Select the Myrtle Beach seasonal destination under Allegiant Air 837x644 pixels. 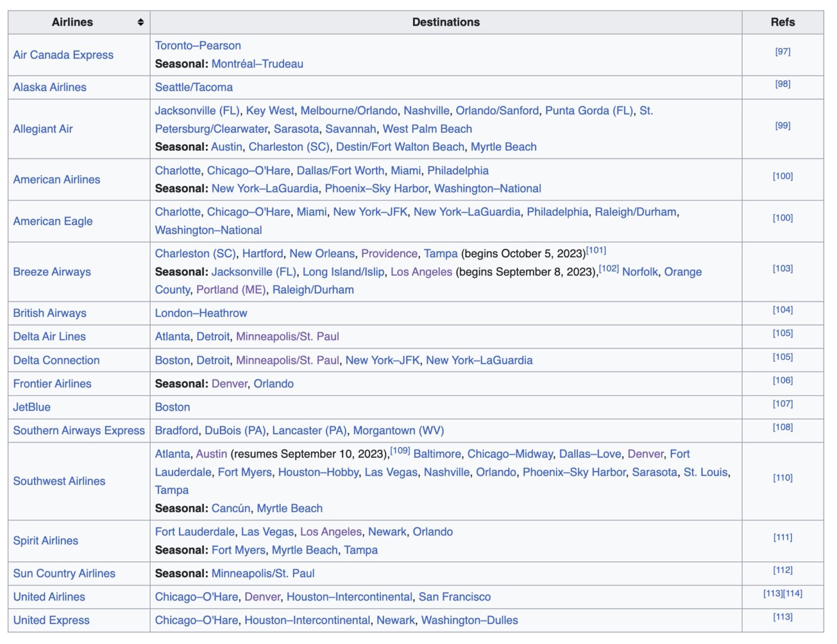(x=503, y=147)
